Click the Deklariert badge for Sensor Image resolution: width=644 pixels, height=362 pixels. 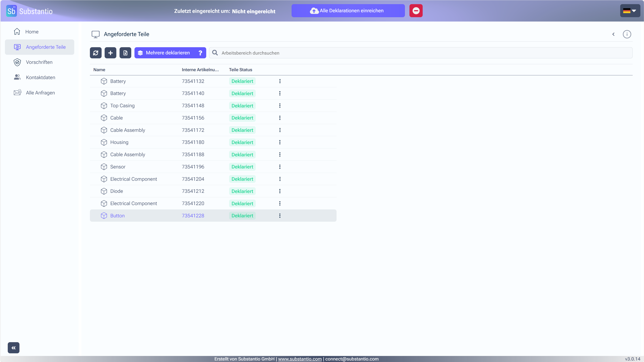pos(242,167)
